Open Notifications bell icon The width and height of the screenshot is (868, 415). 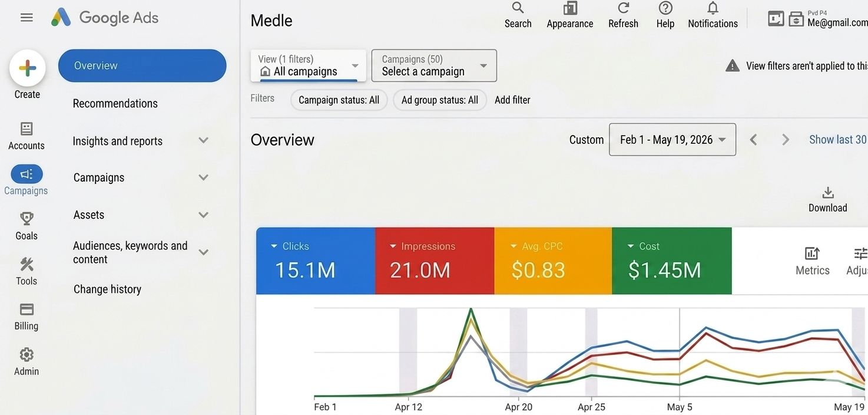713,8
